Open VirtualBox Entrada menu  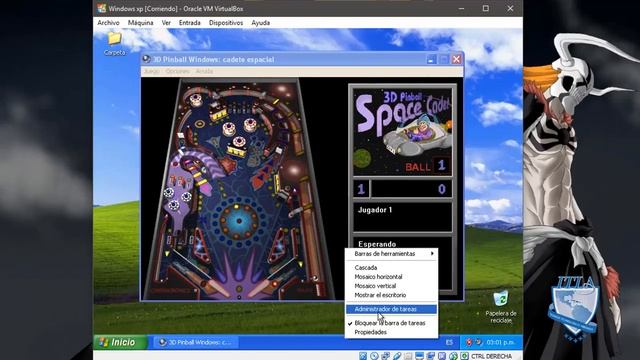coord(189,23)
